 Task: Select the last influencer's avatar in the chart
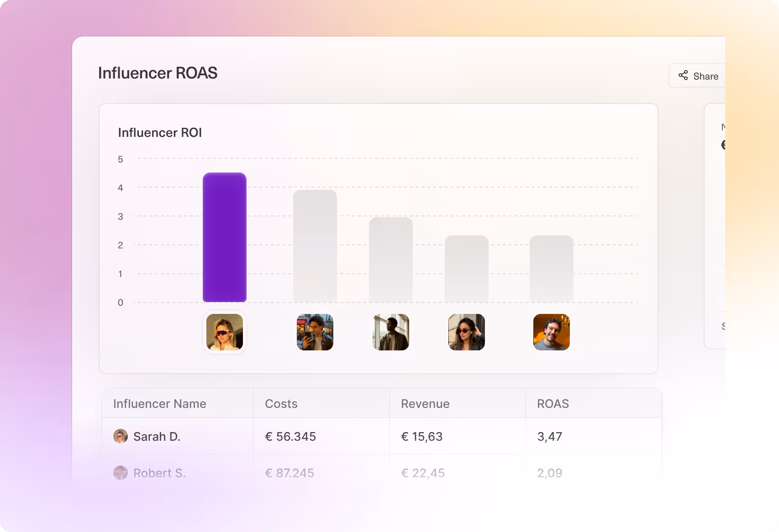click(x=551, y=332)
